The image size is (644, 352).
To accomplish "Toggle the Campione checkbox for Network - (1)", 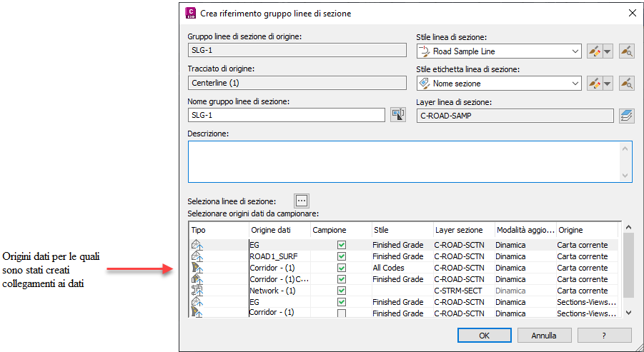I will [342, 291].
